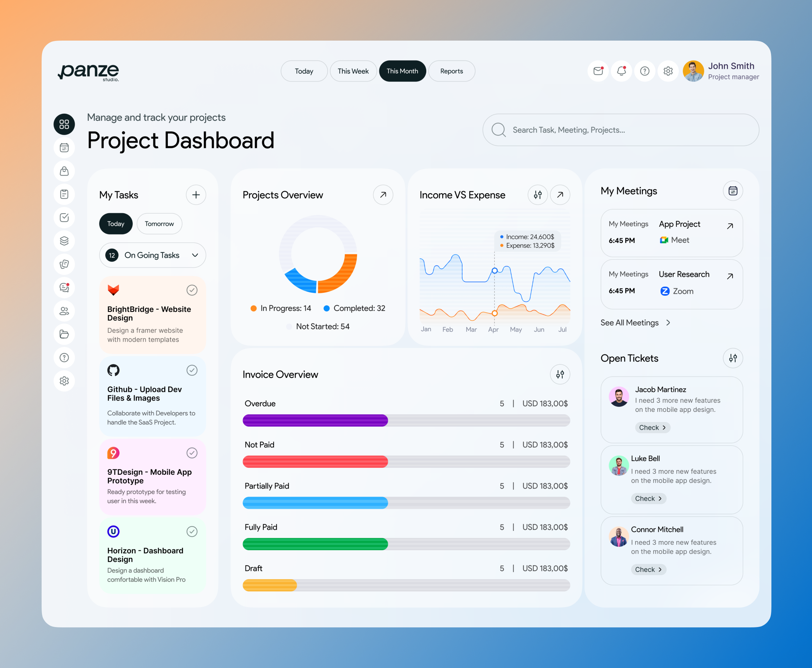Open the Calendar sidebar icon
Screen dimensions: 812x668
pos(64,148)
